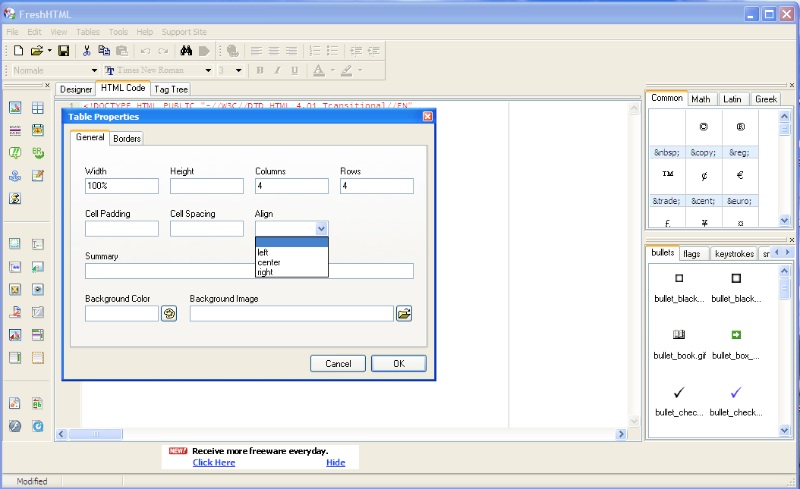Choose 'right' in the Align options
The width and height of the screenshot is (800, 489).
click(x=265, y=272)
